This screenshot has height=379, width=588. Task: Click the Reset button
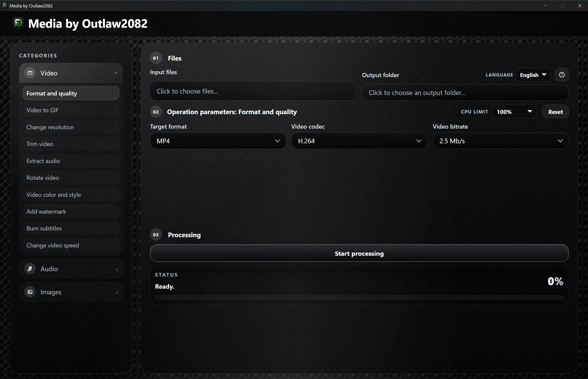click(x=555, y=112)
